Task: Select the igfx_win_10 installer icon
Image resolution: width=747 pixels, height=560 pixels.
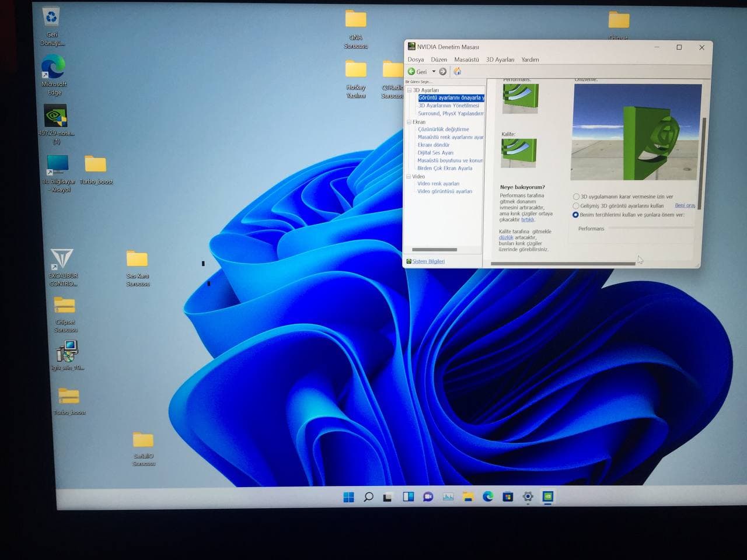Action: (x=67, y=356)
